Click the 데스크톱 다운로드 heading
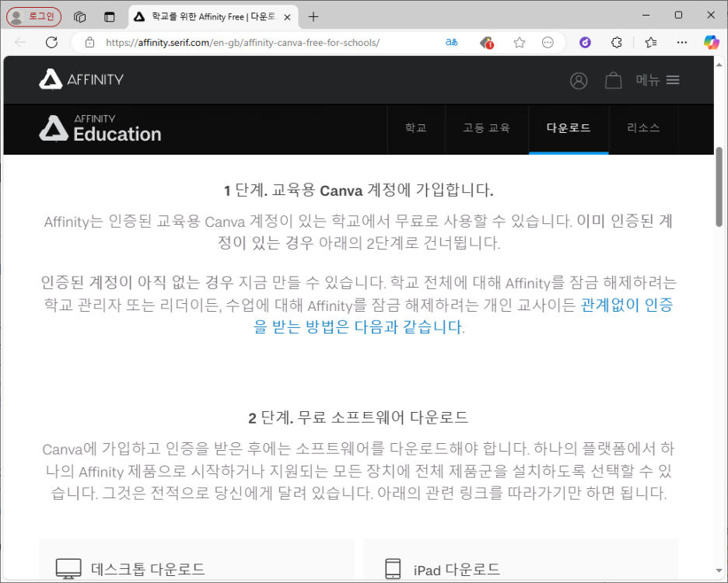This screenshot has height=583, width=728. point(148,570)
